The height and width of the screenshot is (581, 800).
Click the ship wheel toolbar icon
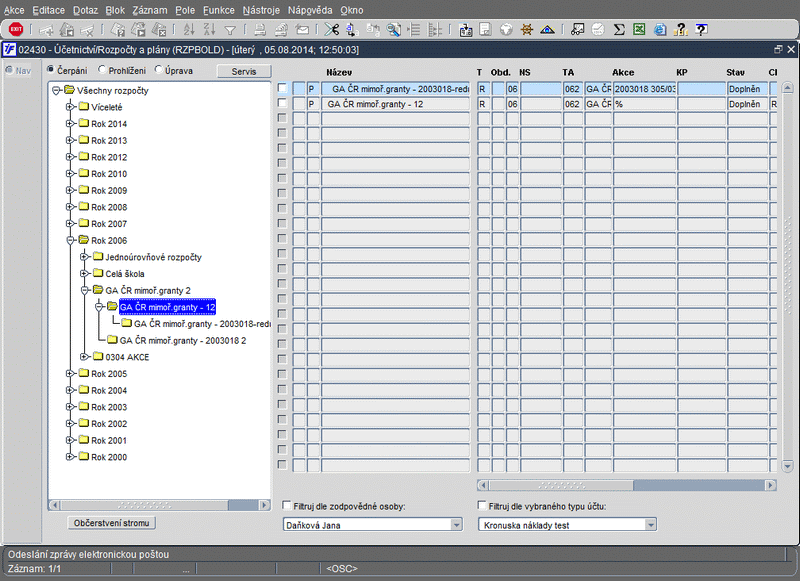pos(526,30)
